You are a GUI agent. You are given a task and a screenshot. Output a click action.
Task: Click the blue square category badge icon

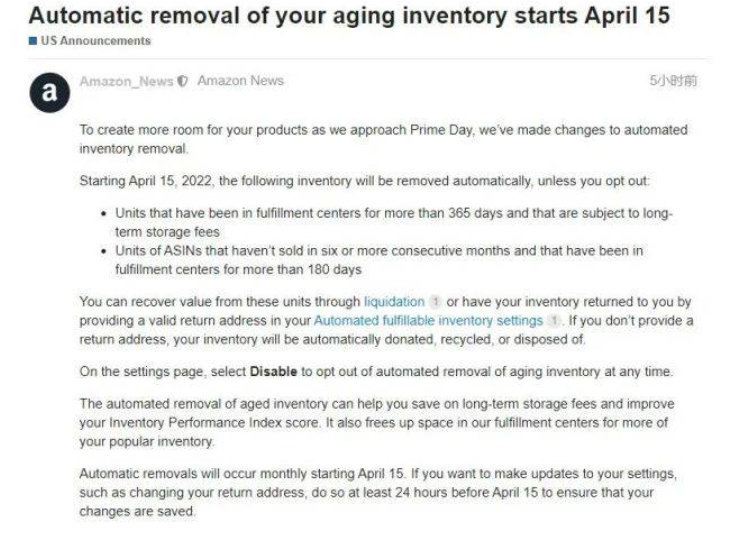pyautogui.click(x=33, y=41)
